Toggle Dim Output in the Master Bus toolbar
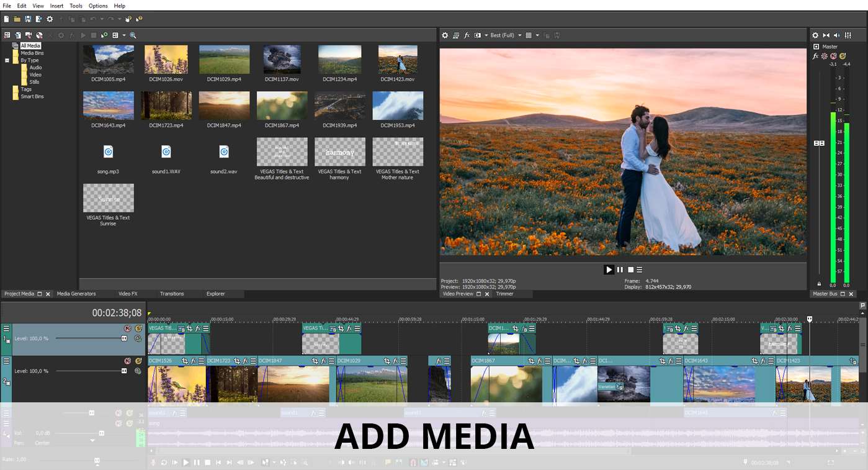 pyautogui.click(x=837, y=35)
